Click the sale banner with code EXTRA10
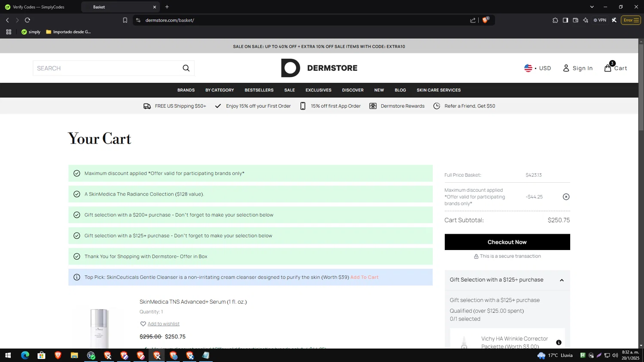This screenshot has height=362, width=644. click(x=319, y=46)
